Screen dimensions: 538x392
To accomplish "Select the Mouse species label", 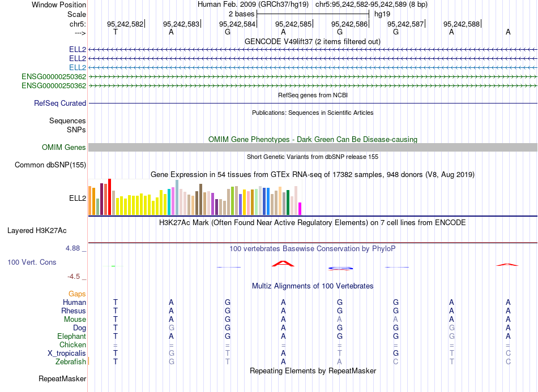I will coord(75,320).
